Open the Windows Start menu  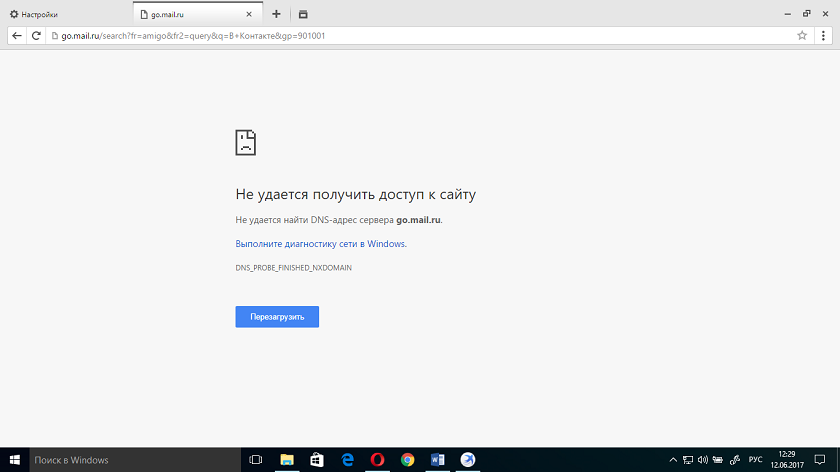[x=14, y=460]
